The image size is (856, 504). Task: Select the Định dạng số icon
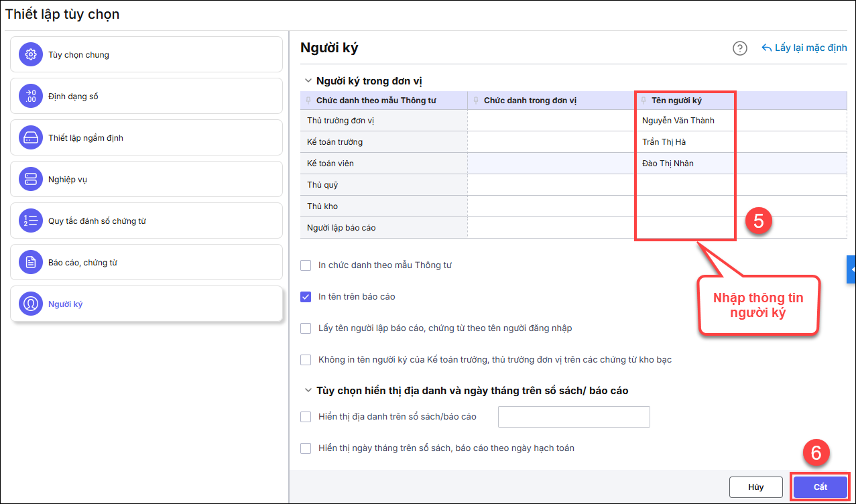30,97
